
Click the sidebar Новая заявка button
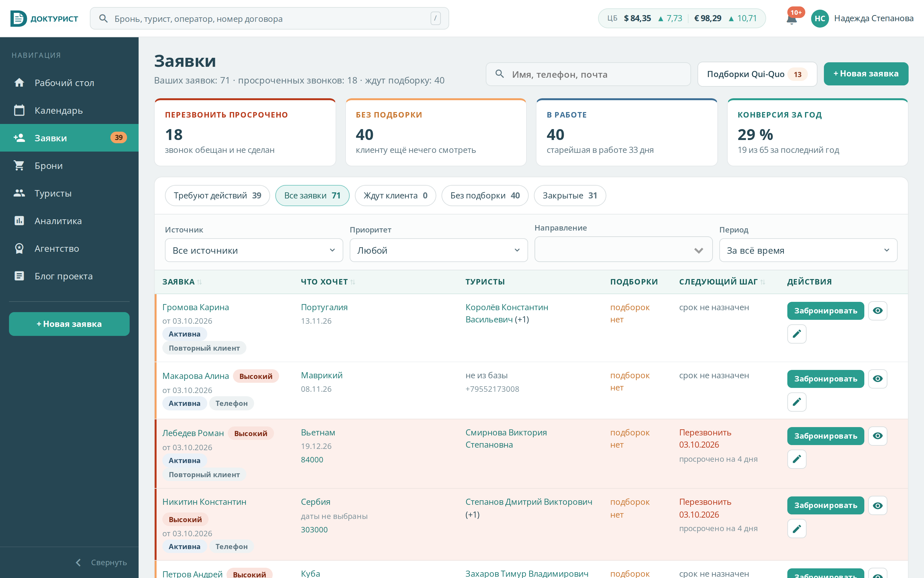click(x=69, y=324)
